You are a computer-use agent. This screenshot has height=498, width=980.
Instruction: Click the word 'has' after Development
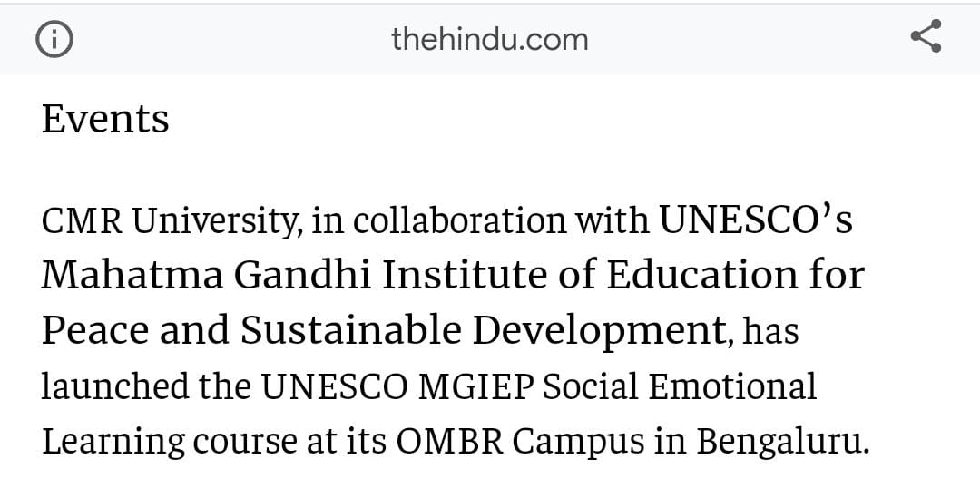pyautogui.click(x=770, y=333)
